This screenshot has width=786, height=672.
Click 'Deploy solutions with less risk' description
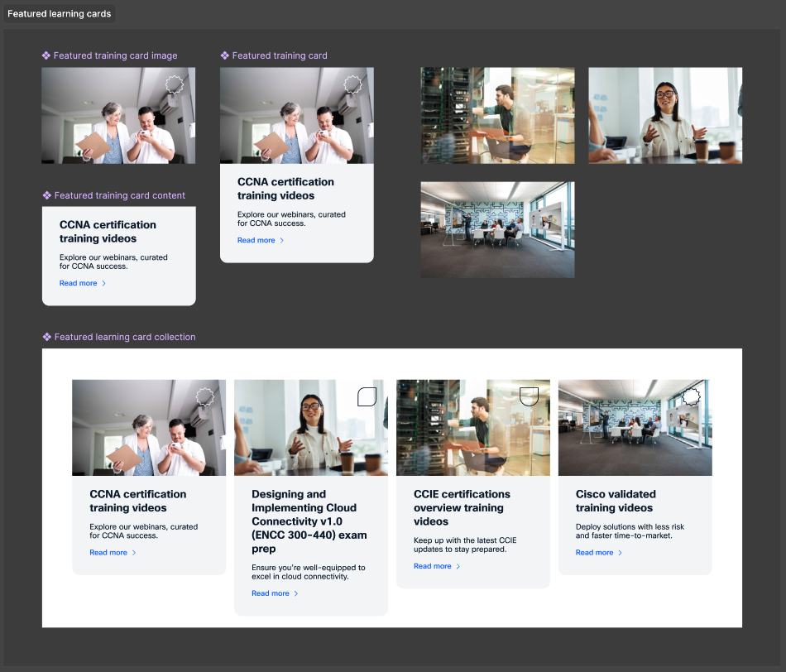coord(630,531)
